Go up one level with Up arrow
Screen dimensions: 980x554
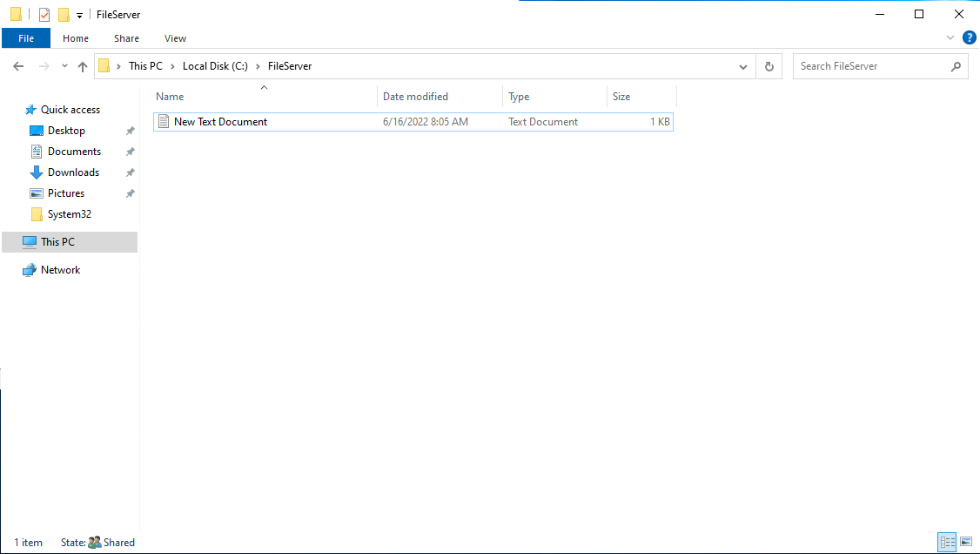tap(83, 66)
